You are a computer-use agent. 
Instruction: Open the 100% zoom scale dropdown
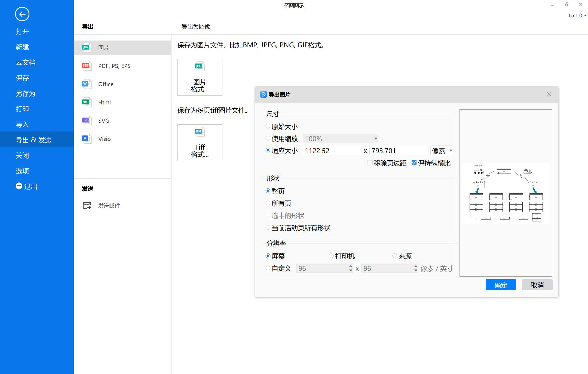340,138
